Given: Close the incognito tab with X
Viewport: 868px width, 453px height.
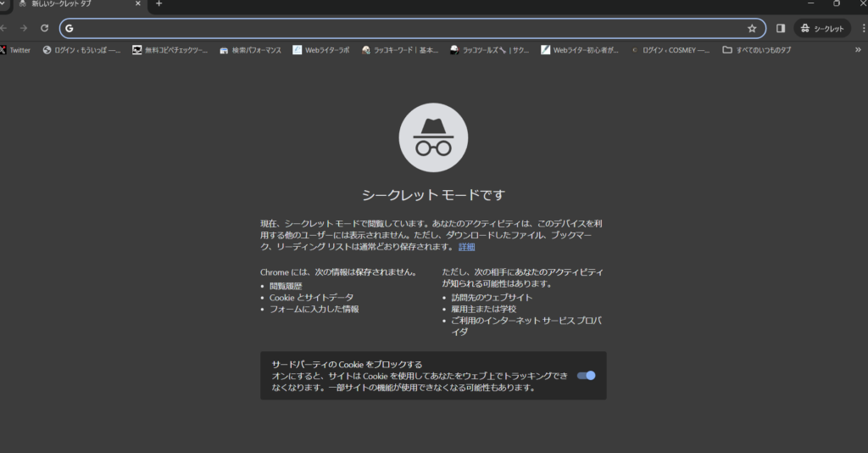Looking at the screenshot, I should [138, 4].
